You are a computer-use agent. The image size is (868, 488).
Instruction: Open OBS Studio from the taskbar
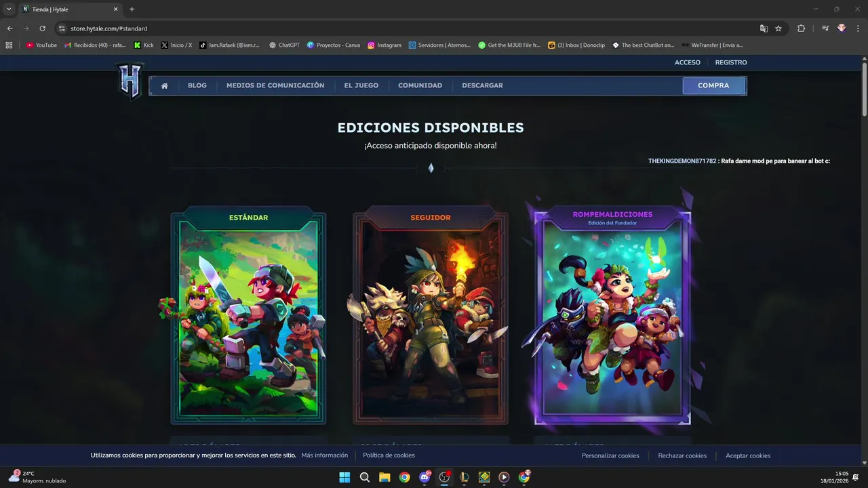click(444, 477)
